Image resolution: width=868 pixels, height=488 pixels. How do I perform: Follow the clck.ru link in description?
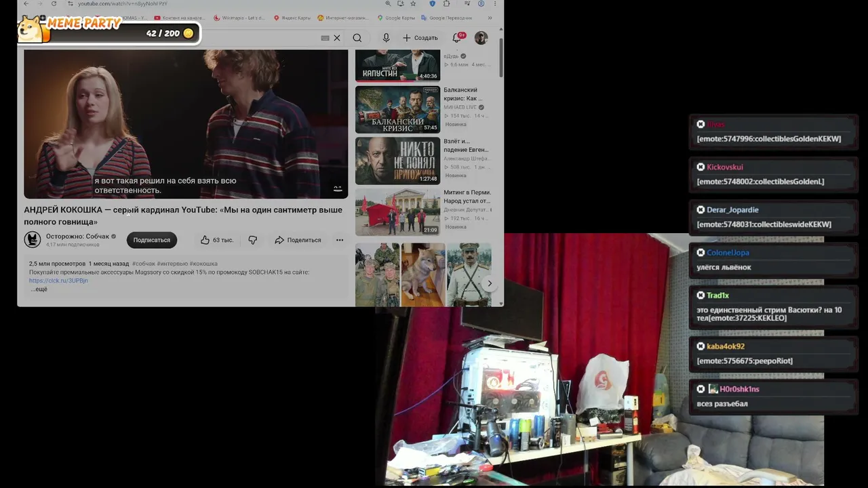[x=58, y=281]
